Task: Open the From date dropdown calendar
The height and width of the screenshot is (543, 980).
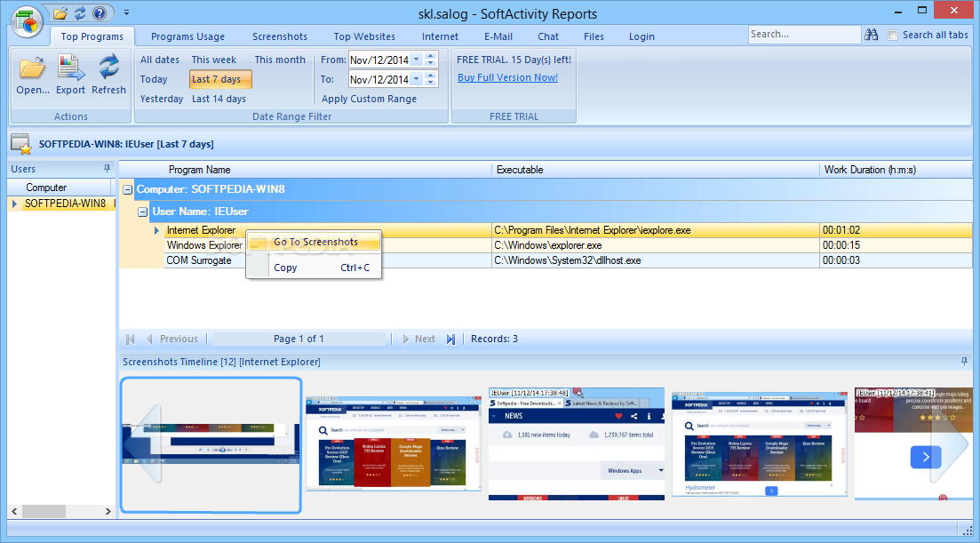Action: 416,60
